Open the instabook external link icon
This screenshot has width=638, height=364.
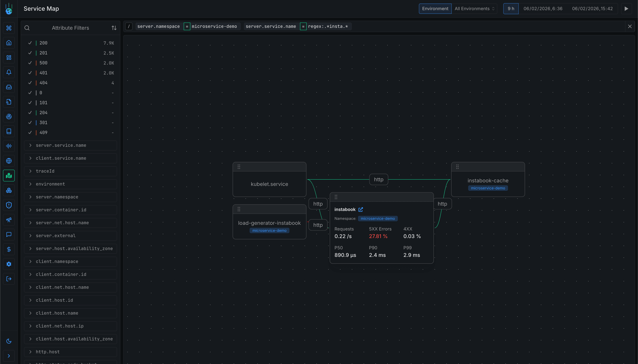[361, 209]
